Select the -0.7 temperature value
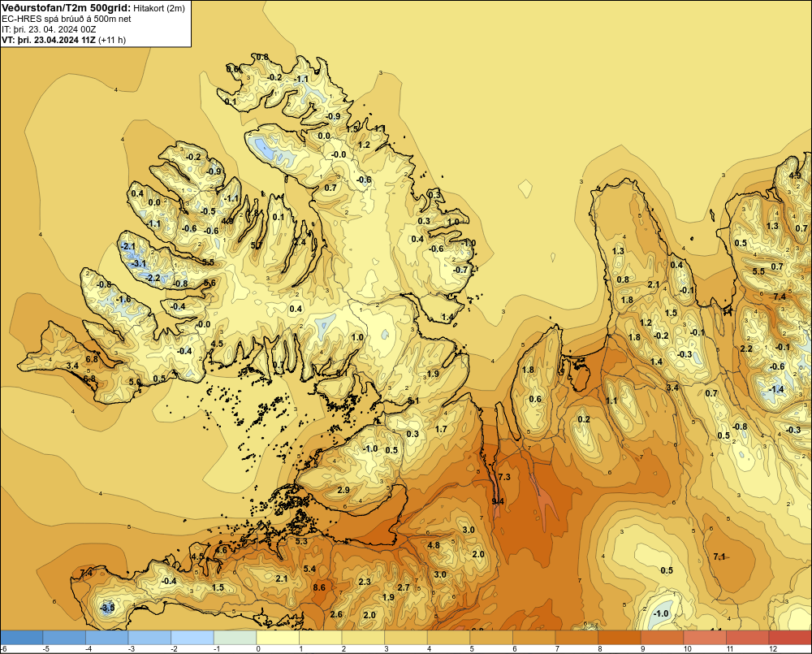The height and width of the screenshot is (654, 812). click(x=460, y=270)
